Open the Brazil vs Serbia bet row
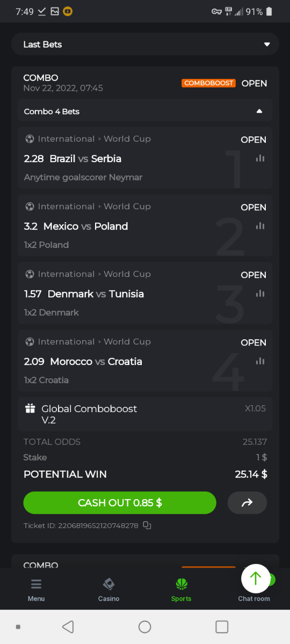Image resolution: width=290 pixels, height=644 pixels. pyautogui.click(x=145, y=158)
